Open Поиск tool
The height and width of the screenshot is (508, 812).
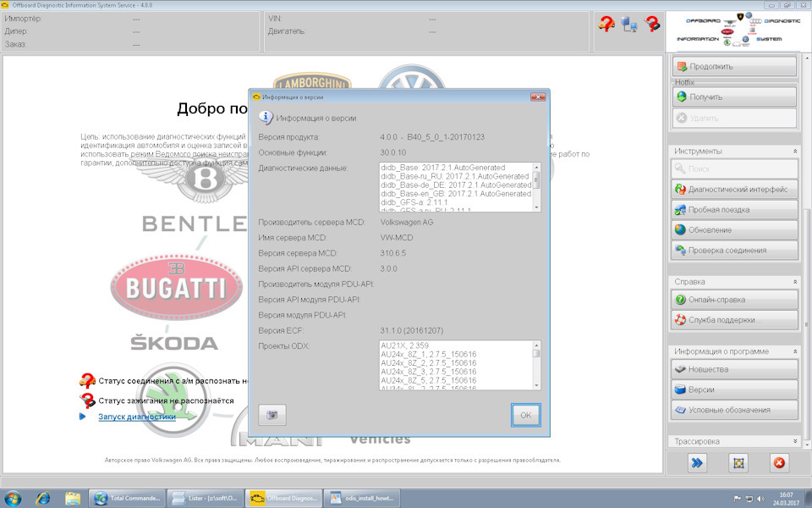734,169
